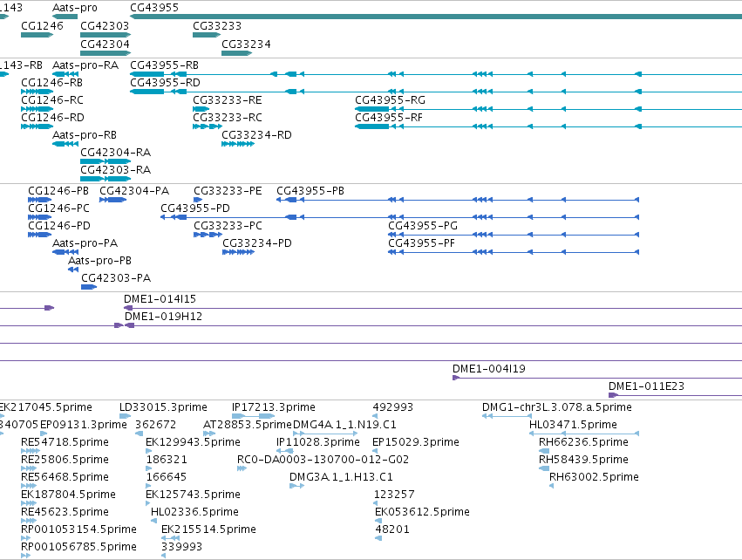This screenshot has width=742, height=560.
Task: Open BAC clone DME1-004I19
Action: (x=597, y=378)
